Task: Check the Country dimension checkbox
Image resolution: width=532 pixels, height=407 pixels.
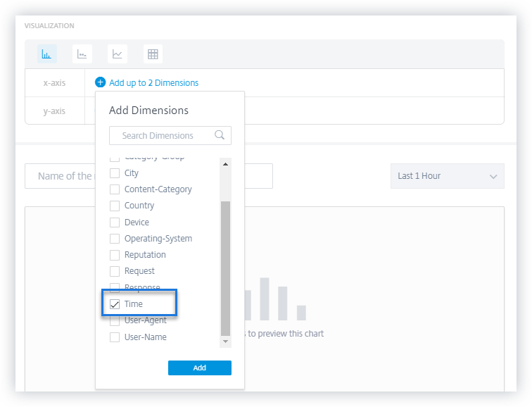Action: (x=115, y=206)
